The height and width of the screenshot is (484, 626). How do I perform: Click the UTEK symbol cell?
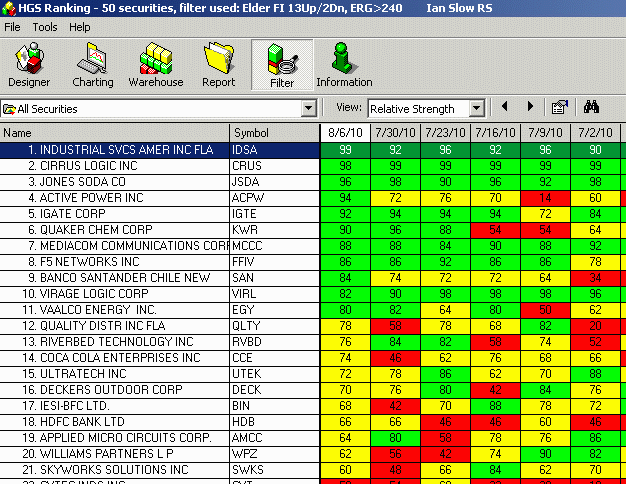click(275, 374)
